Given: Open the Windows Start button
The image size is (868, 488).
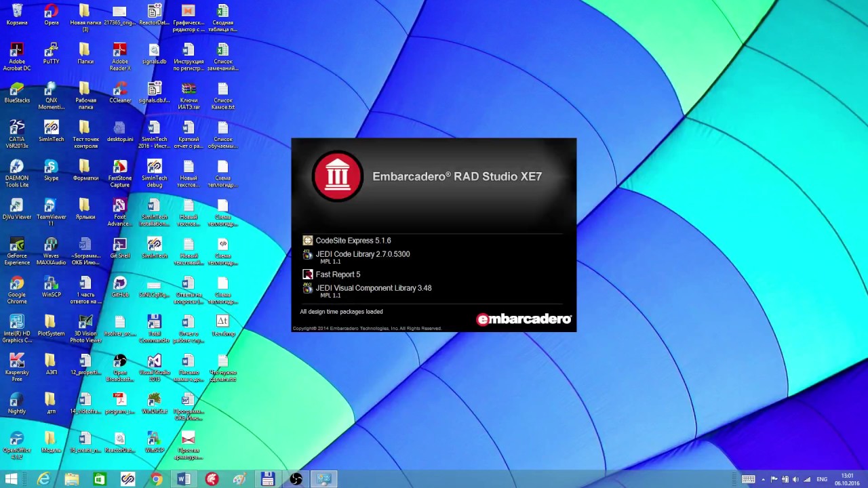Looking at the screenshot, I should 12,479.
